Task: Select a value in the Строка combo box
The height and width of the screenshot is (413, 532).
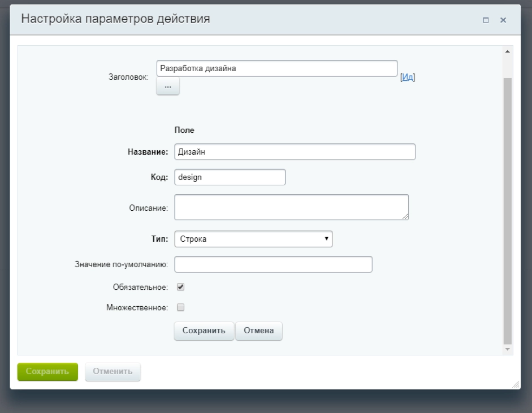Action: click(254, 239)
